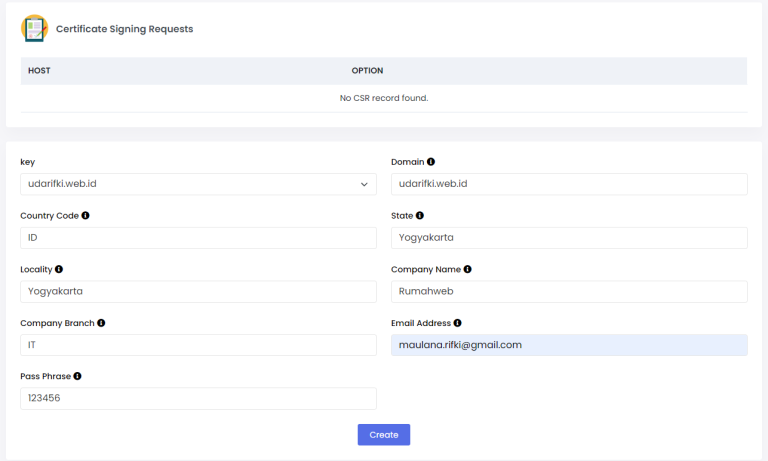Screen dimensions: 768x461
Task: Click the info icon next to Domain
Action: (x=431, y=162)
